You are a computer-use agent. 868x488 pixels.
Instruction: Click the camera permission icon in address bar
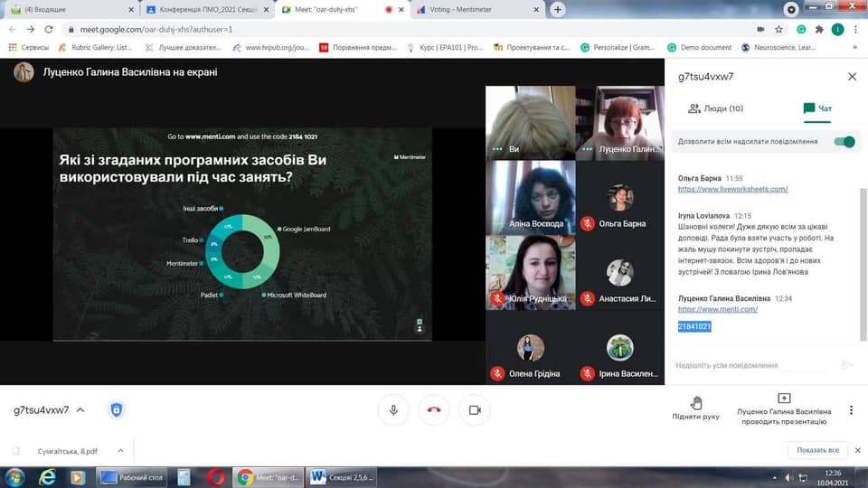pyautogui.click(x=760, y=29)
